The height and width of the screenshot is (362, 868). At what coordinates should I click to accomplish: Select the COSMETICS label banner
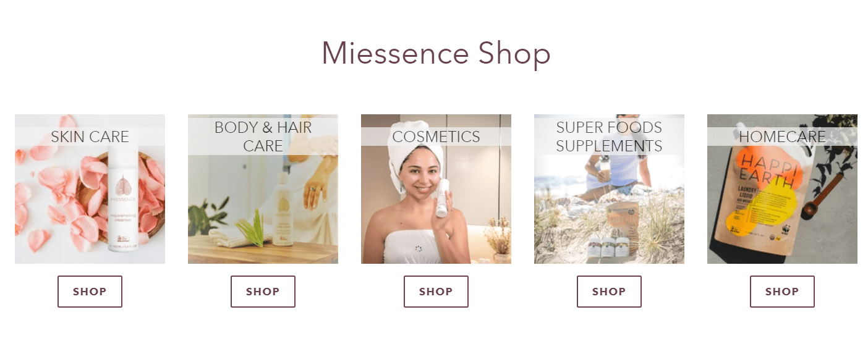[436, 137]
